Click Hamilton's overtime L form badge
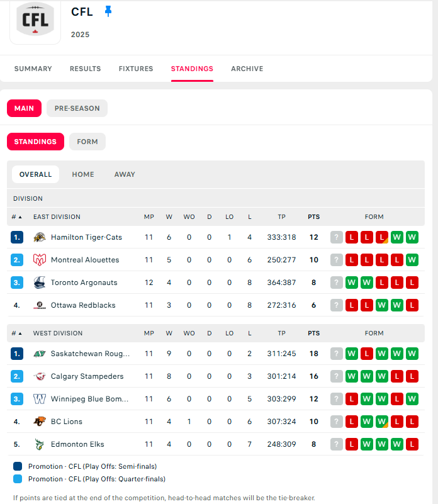Screen dimensions: 438x504 click(x=382, y=237)
